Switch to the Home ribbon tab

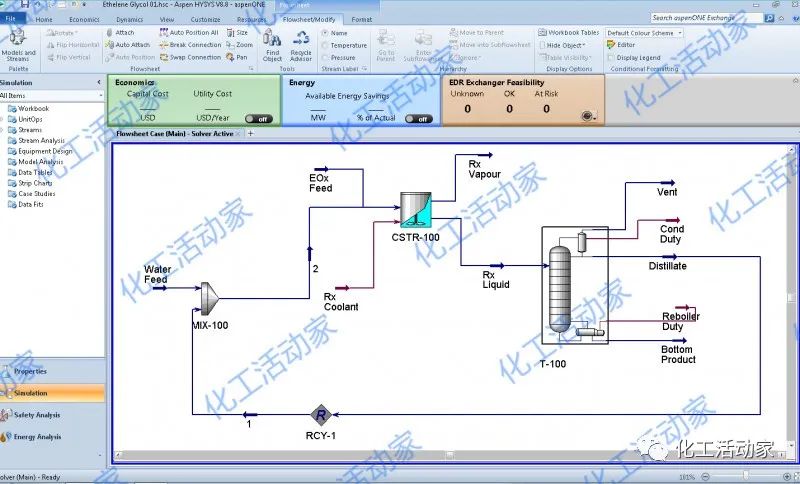coord(44,19)
